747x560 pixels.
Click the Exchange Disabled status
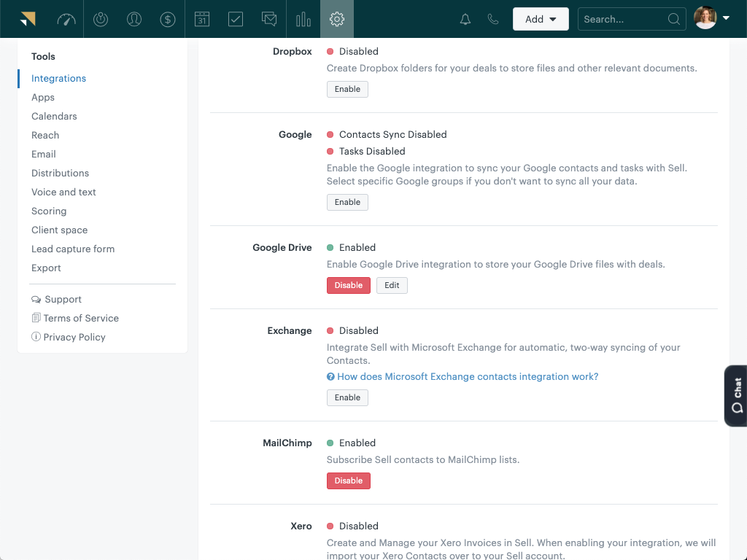click(x=359, y=330)
